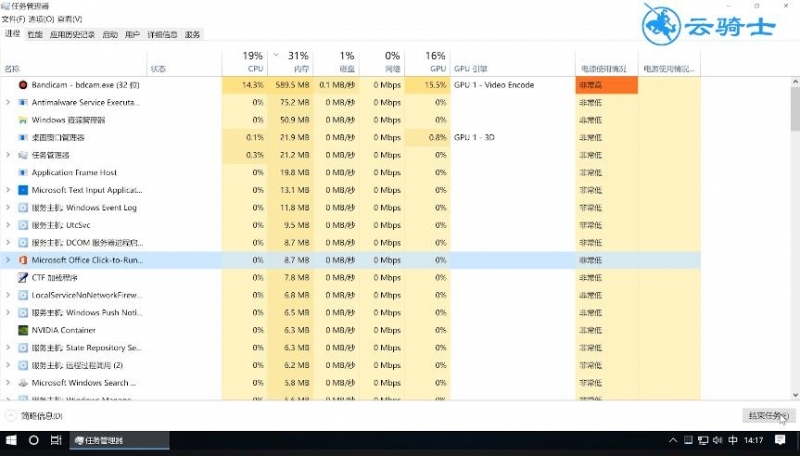The width and height of the screenshot is (800, 456).
Task: Click the orange 非常高 power usage cell
Action: pyautogui.click(x=607, y=85)
